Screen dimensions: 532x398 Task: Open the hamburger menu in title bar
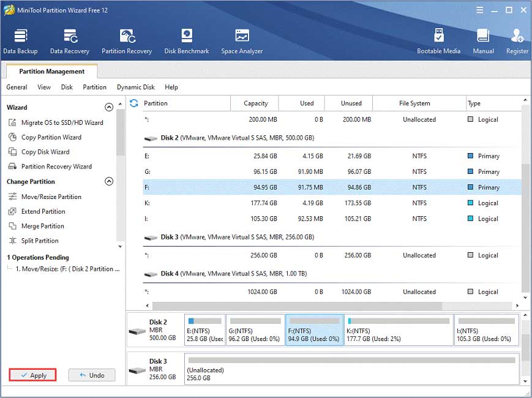coord(479,10)
